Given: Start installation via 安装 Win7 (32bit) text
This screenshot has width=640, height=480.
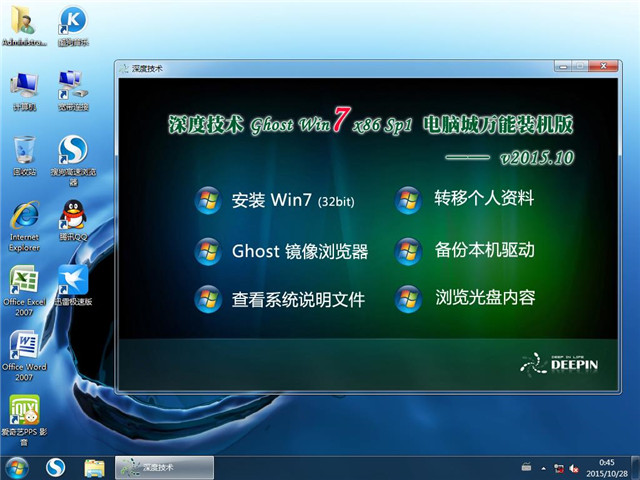Looking at the screenshot, I should 293,200.
